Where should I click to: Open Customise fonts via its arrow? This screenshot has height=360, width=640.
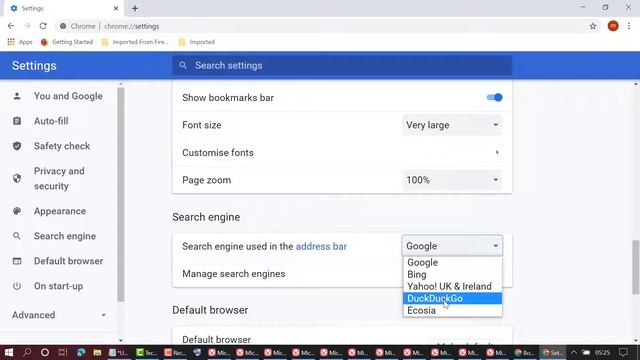[497, 152]
